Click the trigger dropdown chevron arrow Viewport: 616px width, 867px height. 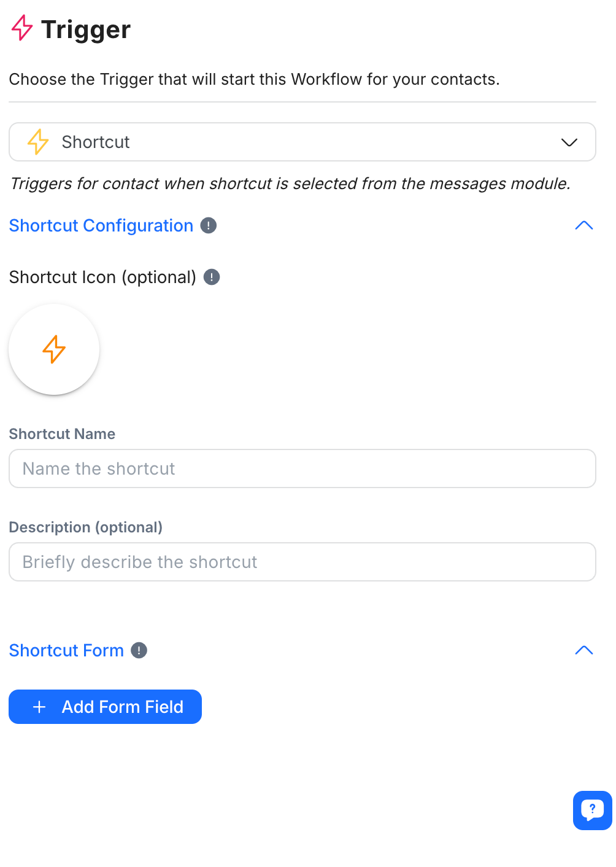click(x=569, y=142)
